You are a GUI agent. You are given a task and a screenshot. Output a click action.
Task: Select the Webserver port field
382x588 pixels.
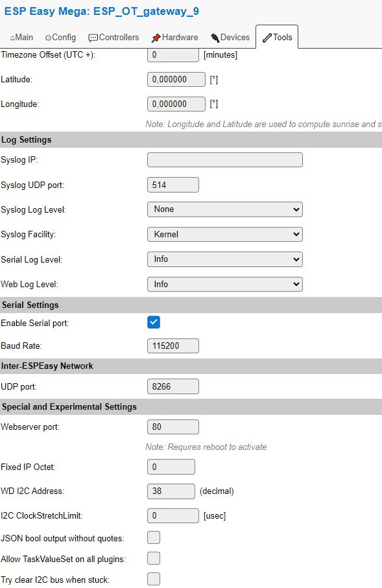tap(173, 427)
